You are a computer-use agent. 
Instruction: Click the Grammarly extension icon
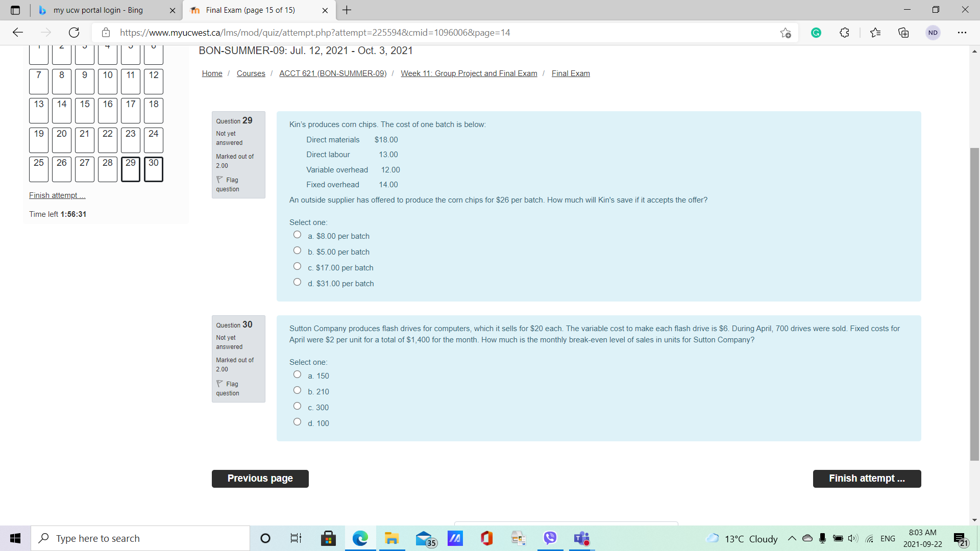(x=816, y=33)
